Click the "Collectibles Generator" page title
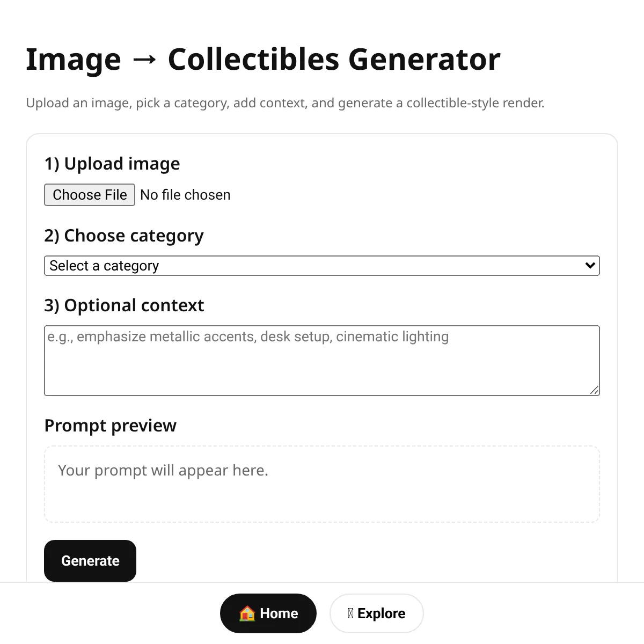This screenshot has width=644, height=644. [x=334, y=59]
